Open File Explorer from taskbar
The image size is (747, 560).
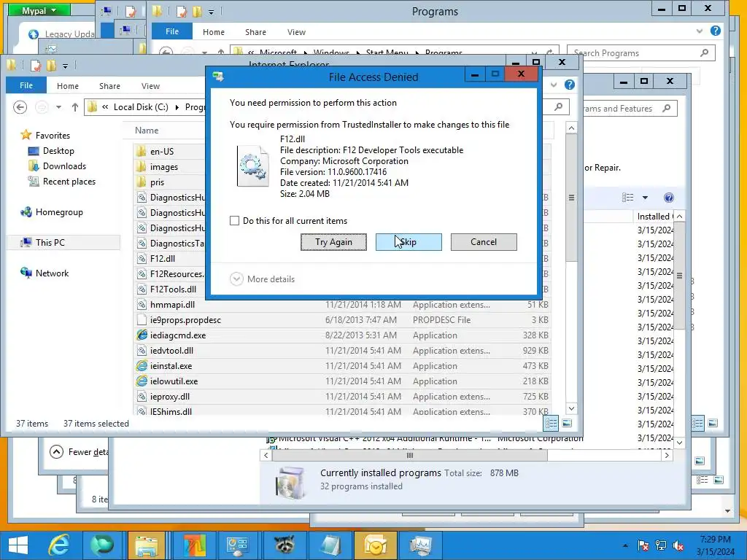[x=146, y=545]
